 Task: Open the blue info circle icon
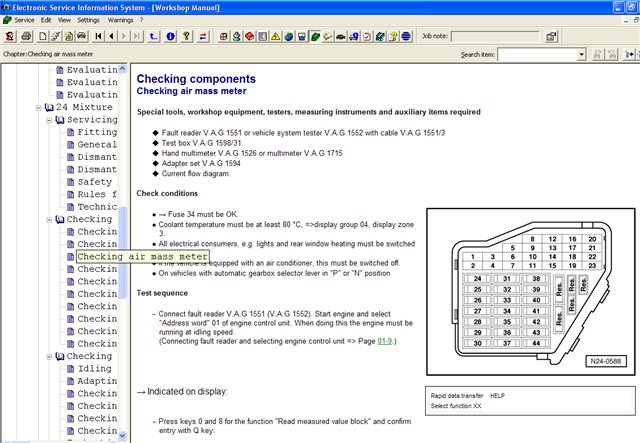click(x=171, y=36)
